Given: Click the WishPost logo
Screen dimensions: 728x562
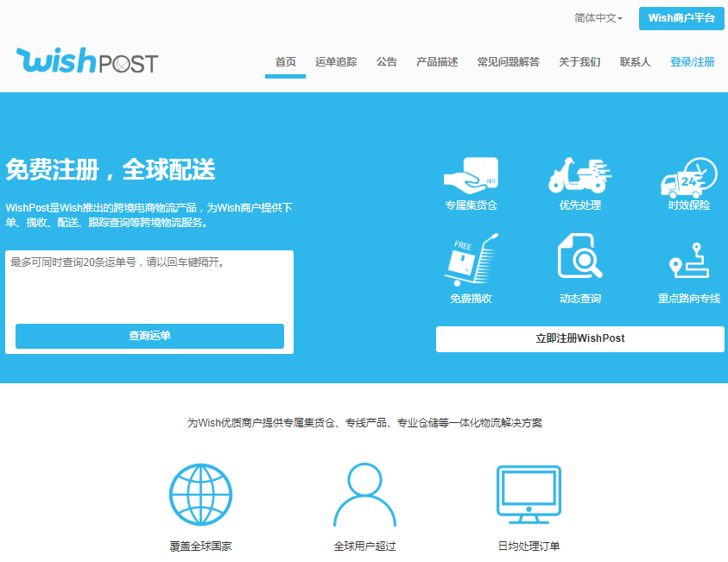Looking at the screenshot, I should [87, 60].
